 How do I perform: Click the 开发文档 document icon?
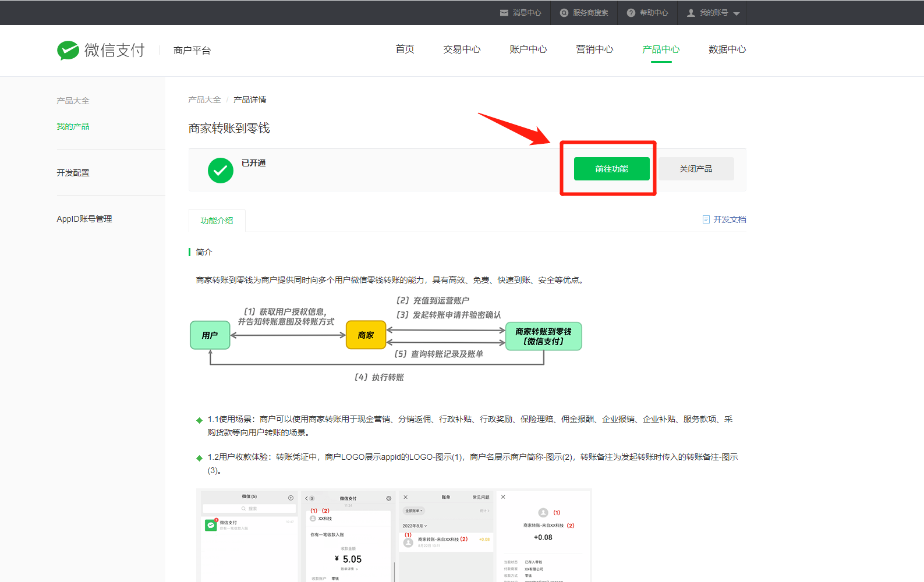click(x=706, y=219)
